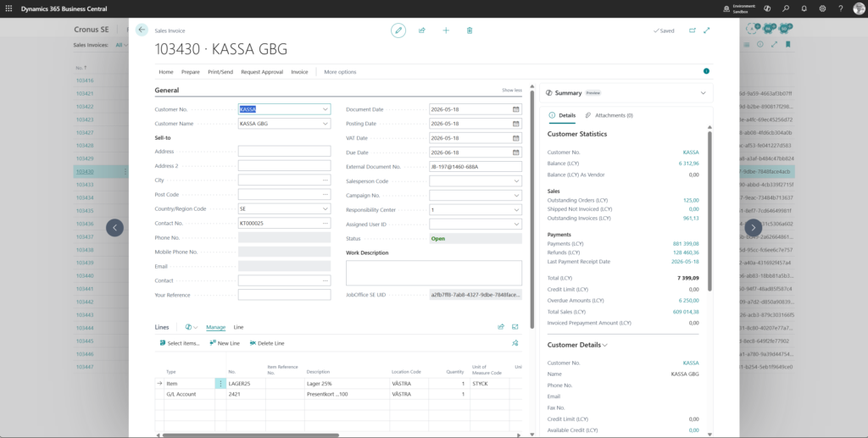
Task: Open Overdue Amounts value 6 250,00
Action: (x=688, y=300)
